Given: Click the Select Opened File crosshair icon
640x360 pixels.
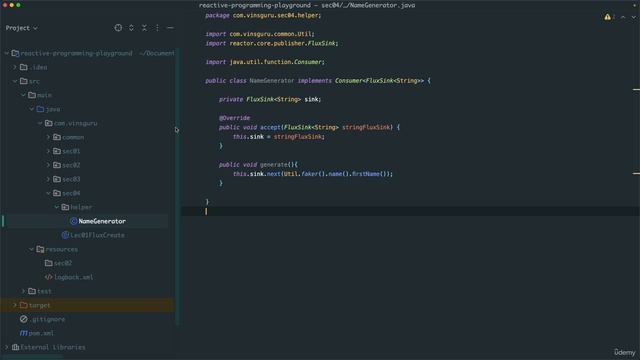Looking at the screenshot, I should [x=118, y=28].
